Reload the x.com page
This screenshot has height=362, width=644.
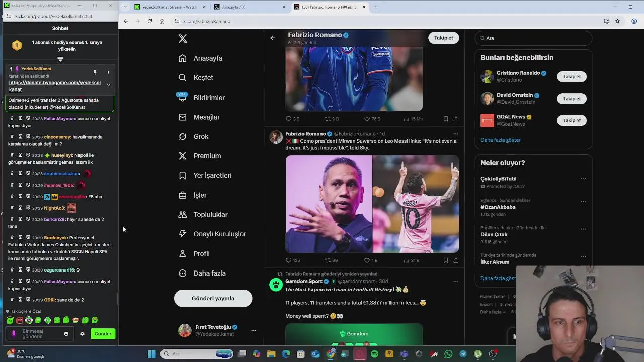[149, 21]
